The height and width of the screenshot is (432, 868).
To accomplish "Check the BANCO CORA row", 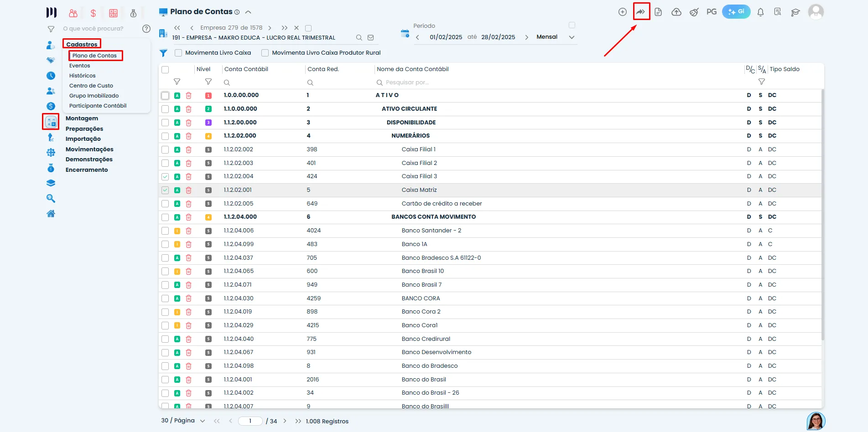I will tap(165, 298).
